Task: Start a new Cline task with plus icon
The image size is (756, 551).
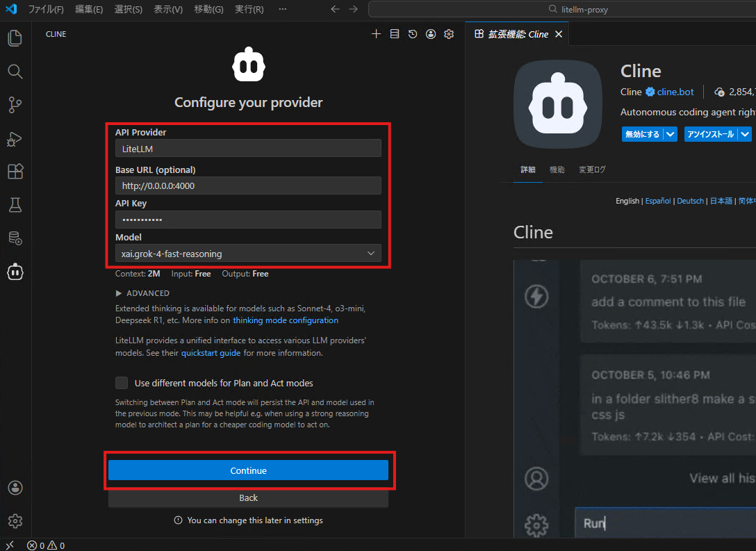Action: (x=376, y=34)
